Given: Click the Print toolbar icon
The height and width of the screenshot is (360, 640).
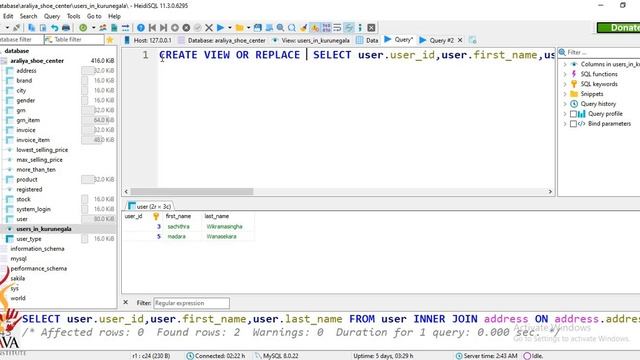Looking at the screenshot, I should click(x=66, y=28).
